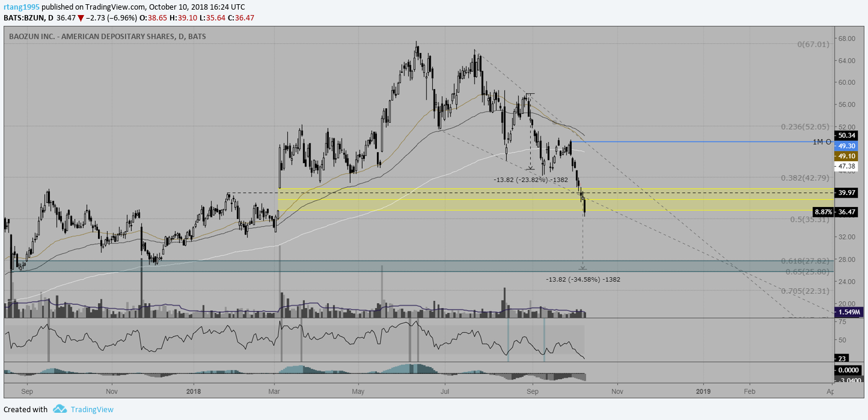
Task: Click the red down-arrow price change indicator
Action: [81, 19]
